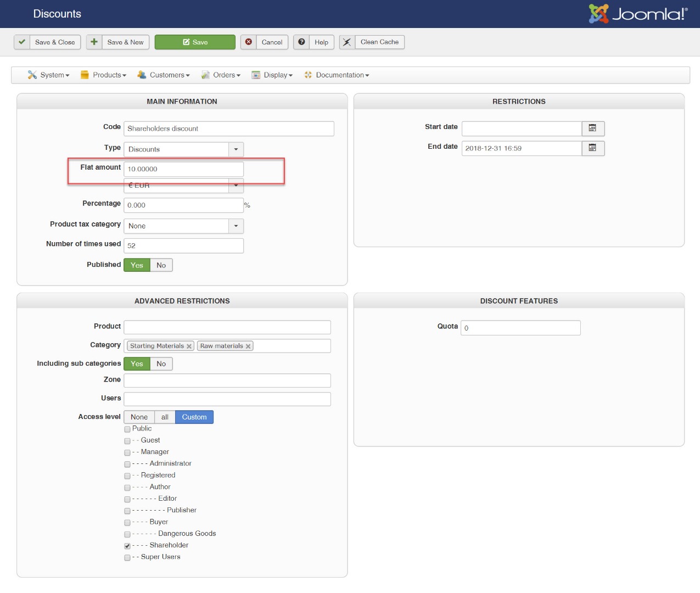Click the Products menu box icon
The image size is (700, 593).
coord(85,75)
